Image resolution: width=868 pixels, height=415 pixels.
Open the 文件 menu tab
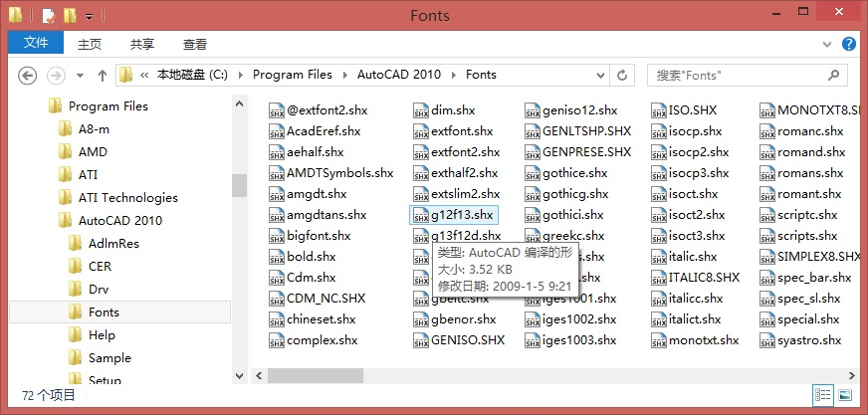click(x=36, y=43)
